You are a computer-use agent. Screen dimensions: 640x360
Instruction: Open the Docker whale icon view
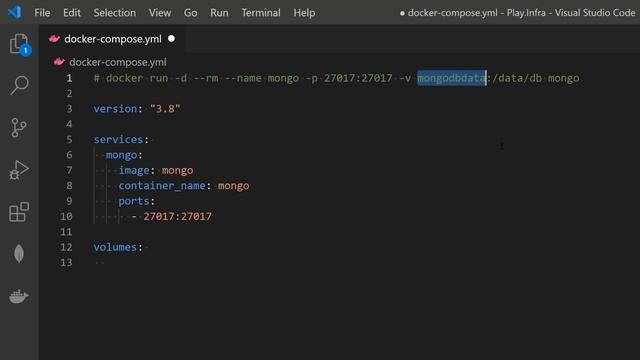click(19, 296)
